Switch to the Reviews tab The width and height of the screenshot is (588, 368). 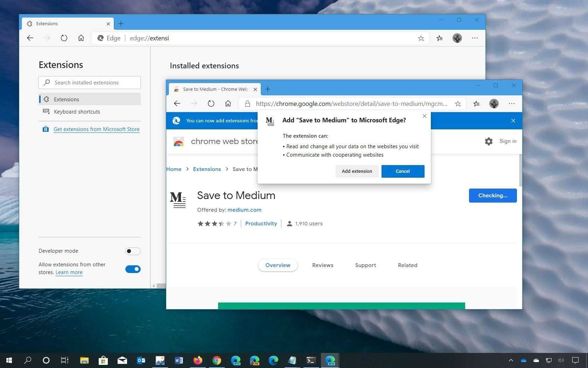point(322,265)
